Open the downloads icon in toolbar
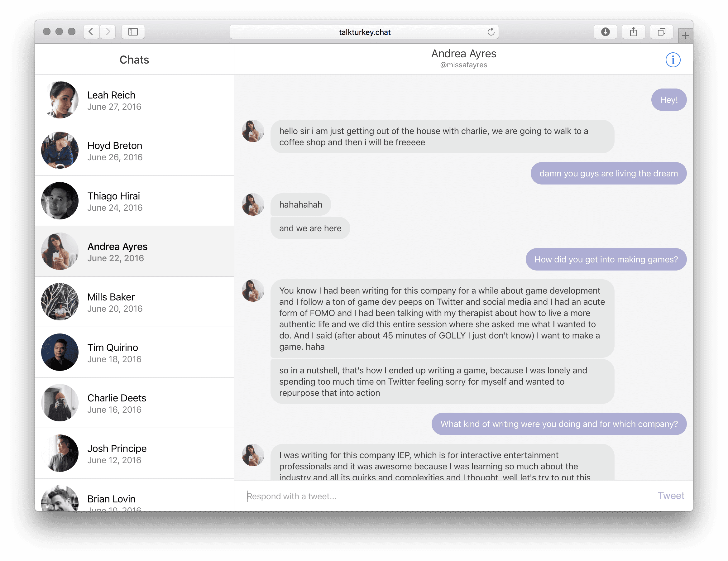728x561 pixels. click(x=605, y=32)
